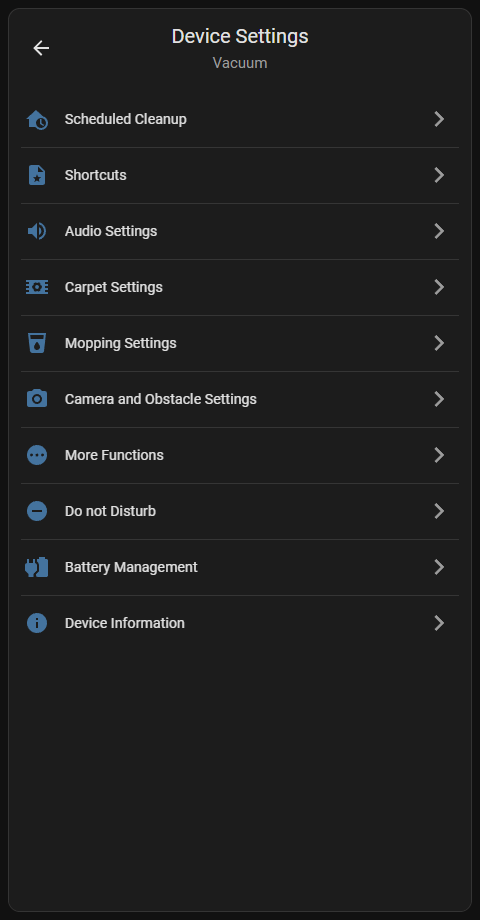Select Camera and Obstacle Settings label
This screenshot has width=480, height=920.
[x=161, y=399]
